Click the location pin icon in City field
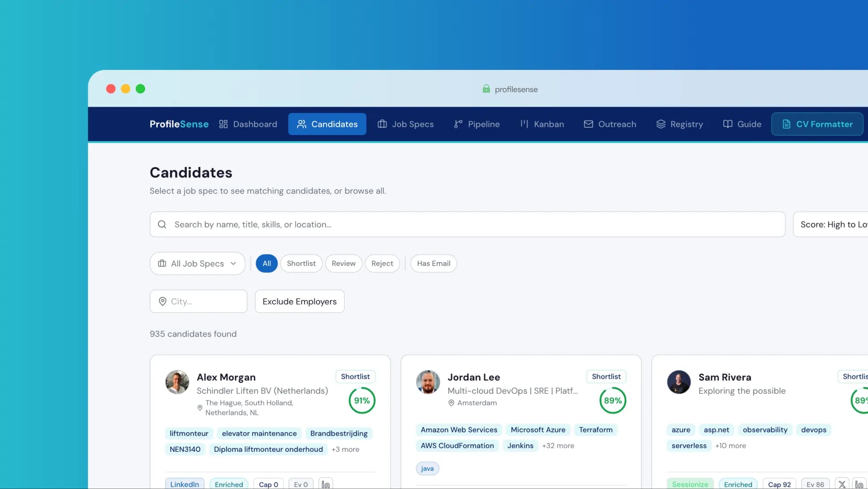 tap(163, 302)
